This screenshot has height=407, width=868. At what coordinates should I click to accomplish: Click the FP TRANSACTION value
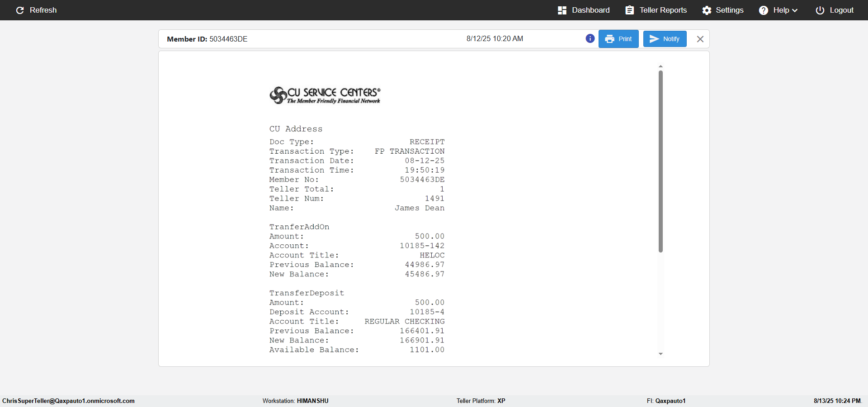410,151
